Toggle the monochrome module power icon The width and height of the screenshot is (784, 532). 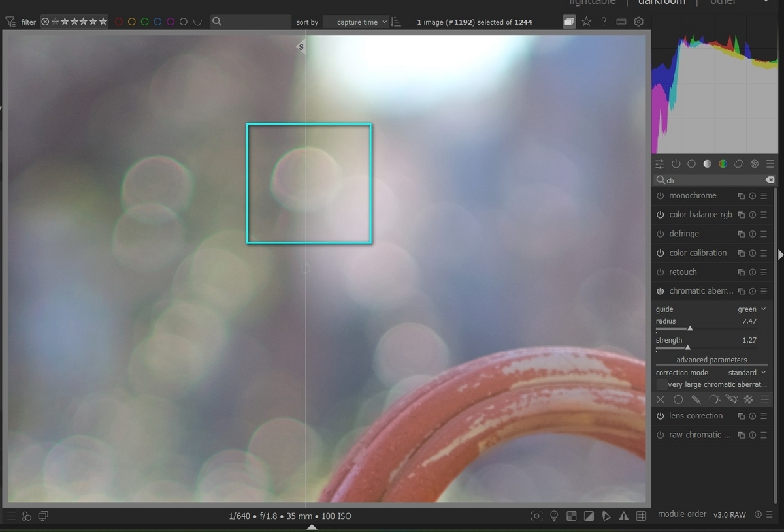[661, 196]
